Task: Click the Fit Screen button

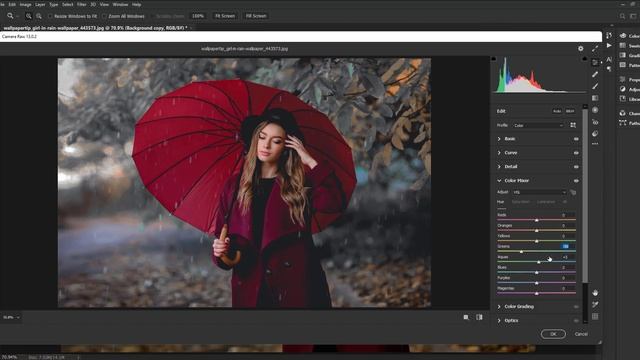Action: [x=225, y=16]
